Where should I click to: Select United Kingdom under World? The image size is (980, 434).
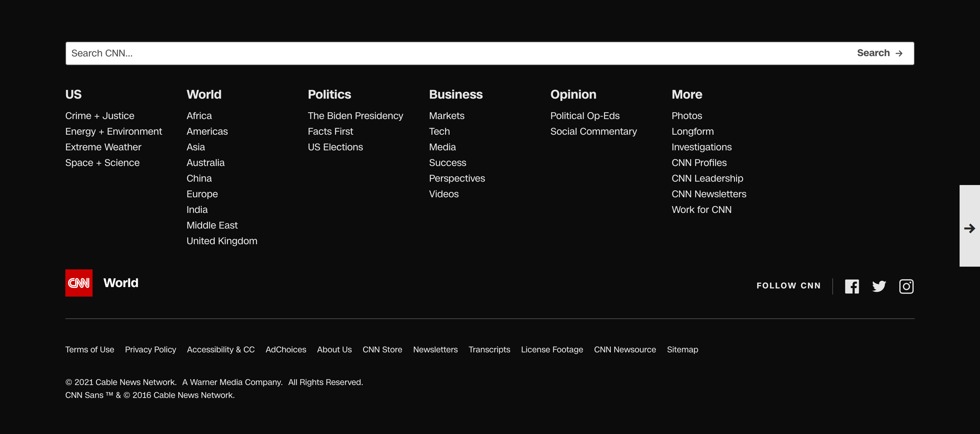[x=222, y=241]
